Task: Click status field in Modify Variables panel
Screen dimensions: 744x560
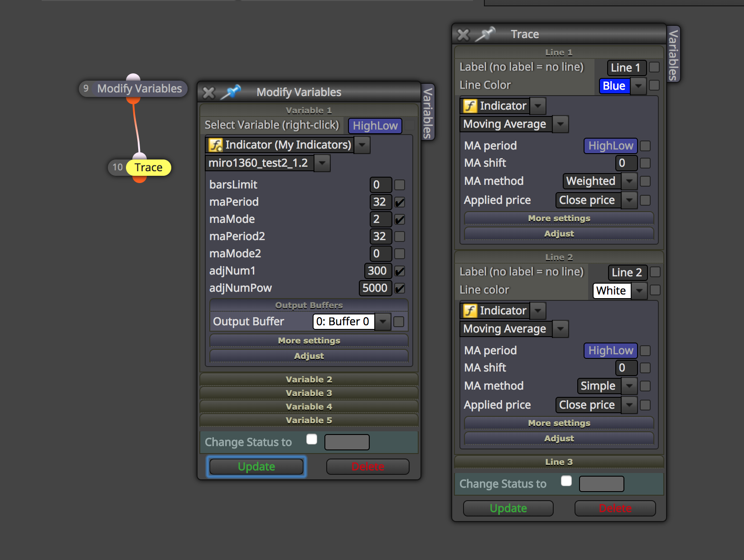Action: click(x=347, y=442)
